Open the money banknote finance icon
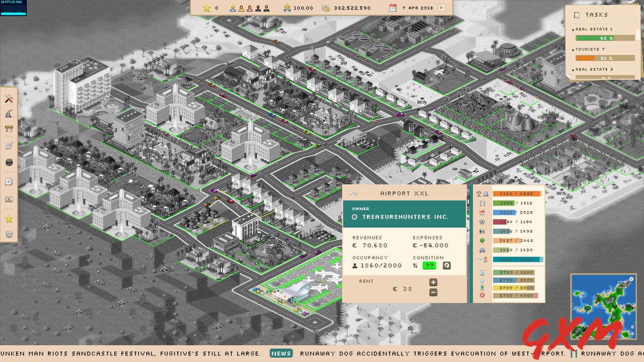644x362 pixels. pyautogui.click(x=9, y=200)
